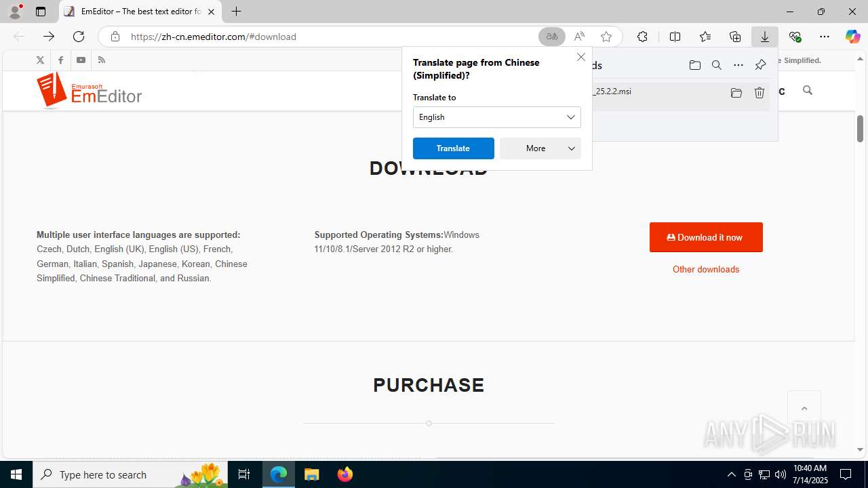The height and width of the screenshot is (488, 868).
Task: Open the downloaded _25.2.2.msi file
Action: [x=613, y=91]
